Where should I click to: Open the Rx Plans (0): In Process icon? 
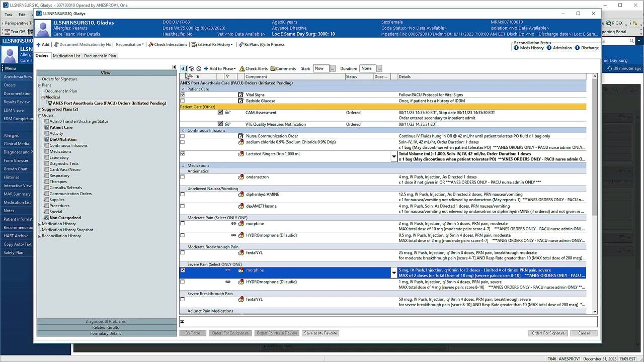(241, 45)
